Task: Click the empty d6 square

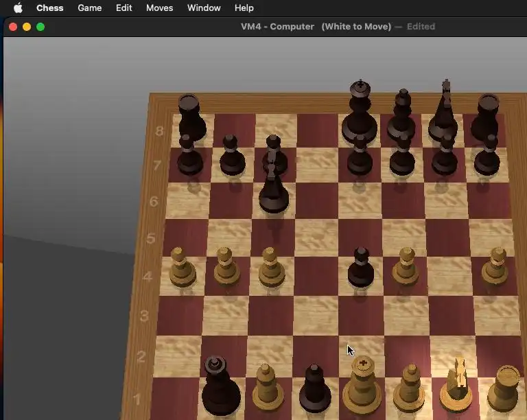Action: [317, 200]
